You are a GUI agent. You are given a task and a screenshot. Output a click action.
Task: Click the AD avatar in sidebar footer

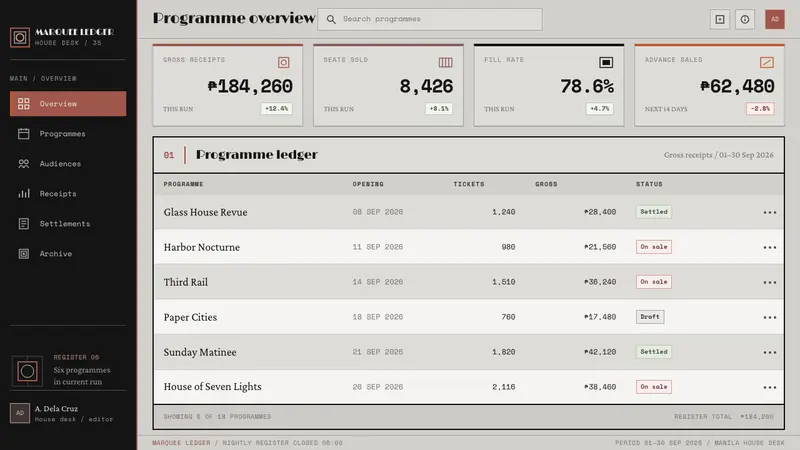coord(20,413)
